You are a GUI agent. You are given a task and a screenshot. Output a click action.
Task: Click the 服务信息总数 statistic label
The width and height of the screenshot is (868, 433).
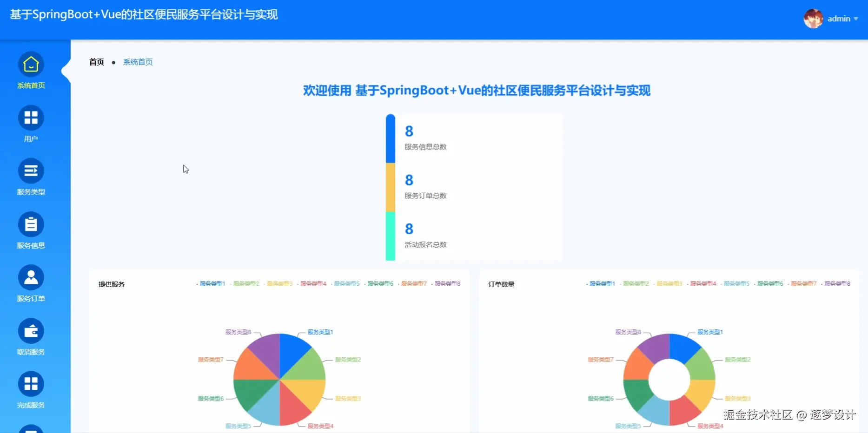coord(425,147)
